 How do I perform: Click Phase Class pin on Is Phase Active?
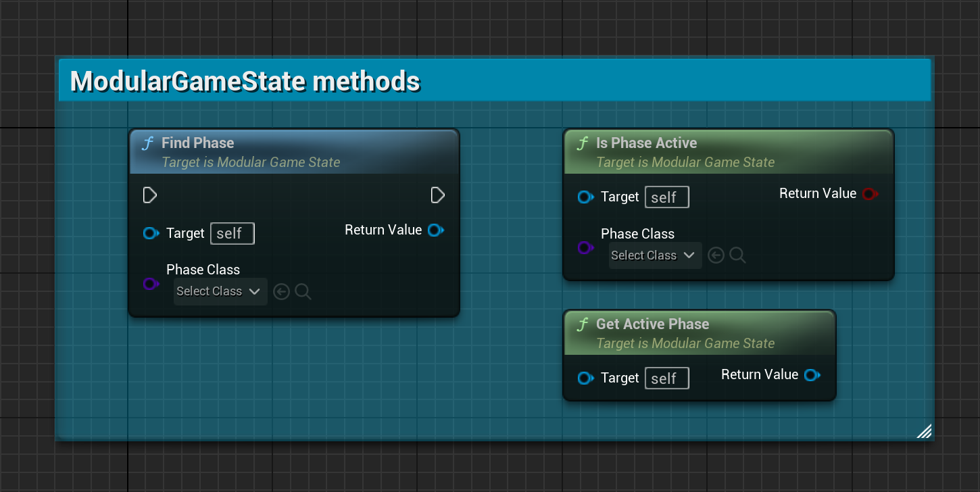point(585,248)
